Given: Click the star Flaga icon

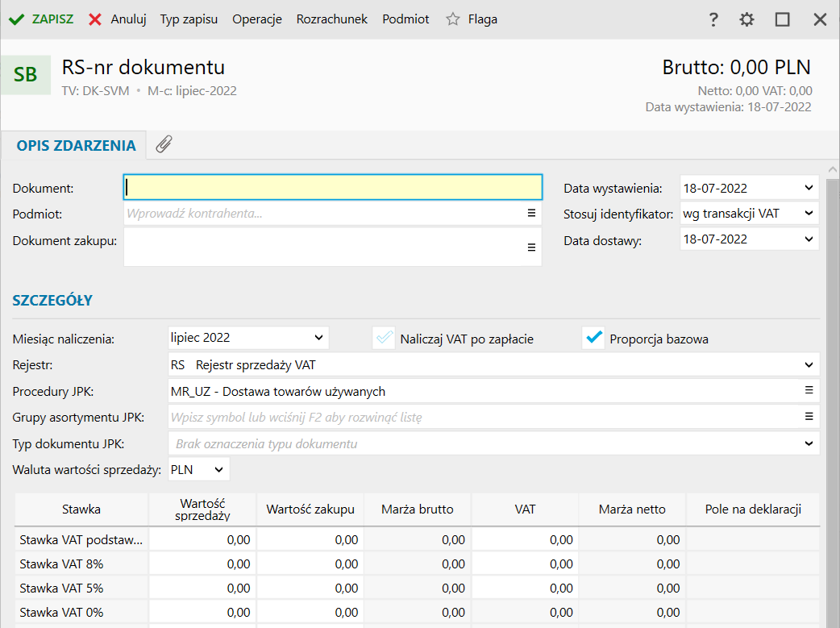Looking at the screenshot, I should 453,19.
